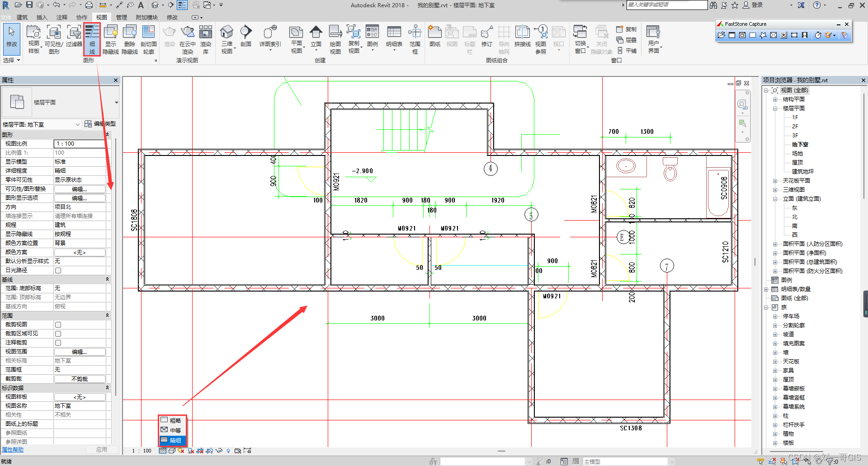
Task: Open the 插入 ribbon tab
Action: pos(42,17)
